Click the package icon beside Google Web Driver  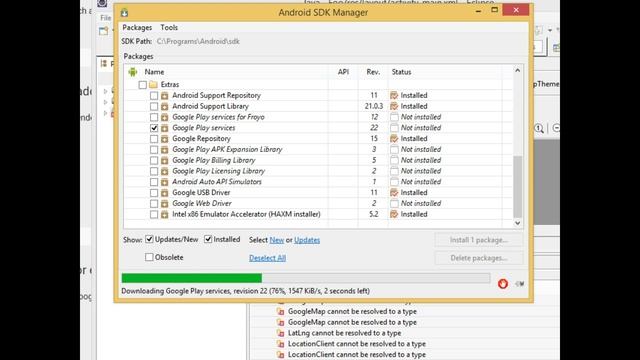[x=164, y=203]
